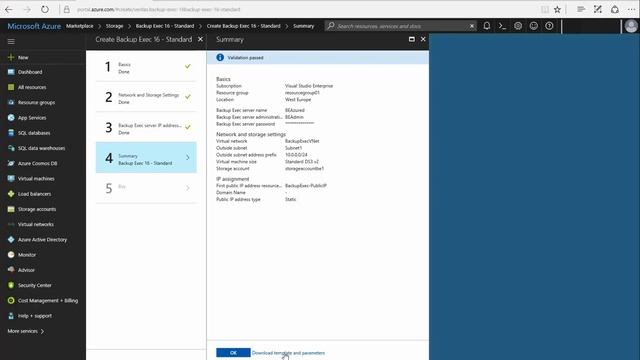Click Summary in the breadcrumb
The height and width of the screenshot is (360, 640).
coord(304,26)
